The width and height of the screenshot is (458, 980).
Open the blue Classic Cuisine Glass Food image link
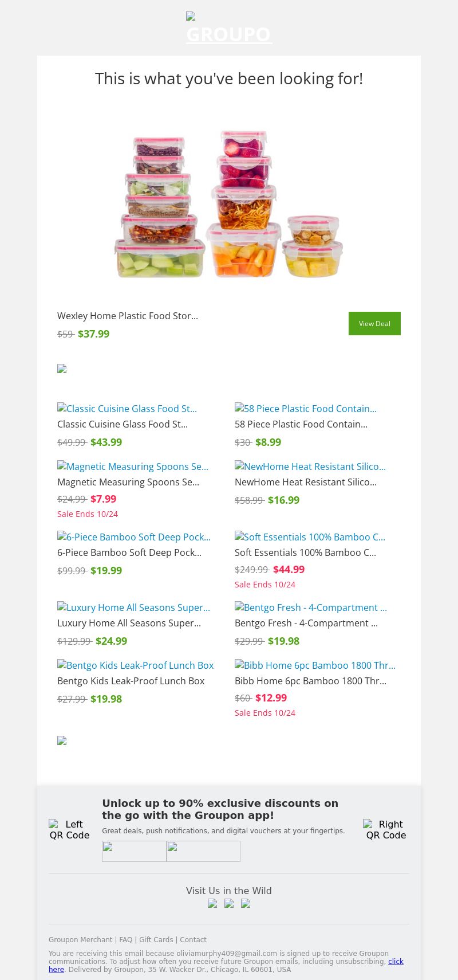click(x=127, y=409)
